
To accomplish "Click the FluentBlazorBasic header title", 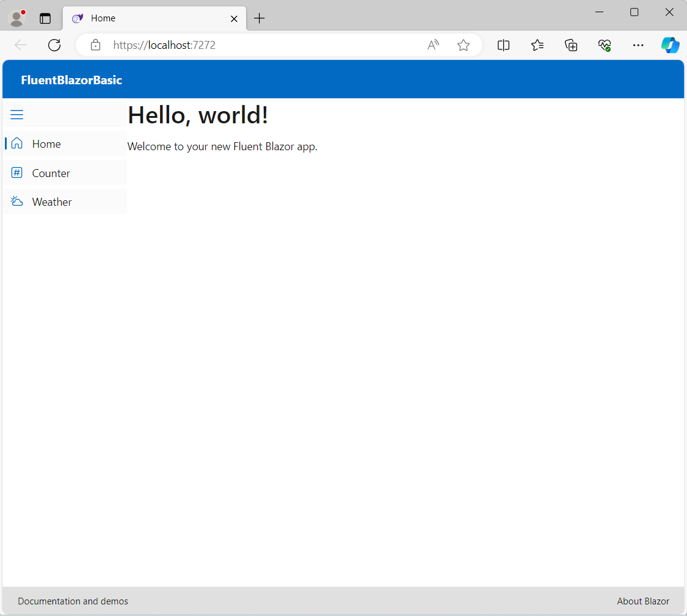I will click(x=71, y=80).
